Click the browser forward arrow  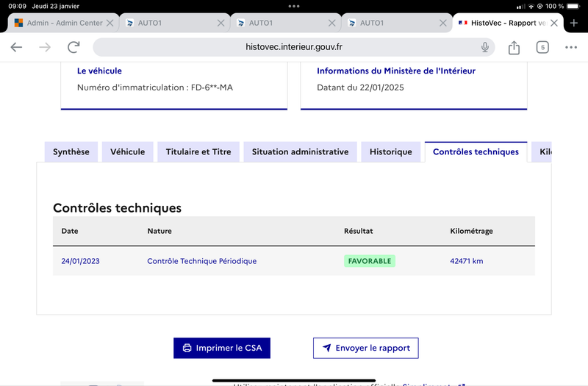pos(45,47)
